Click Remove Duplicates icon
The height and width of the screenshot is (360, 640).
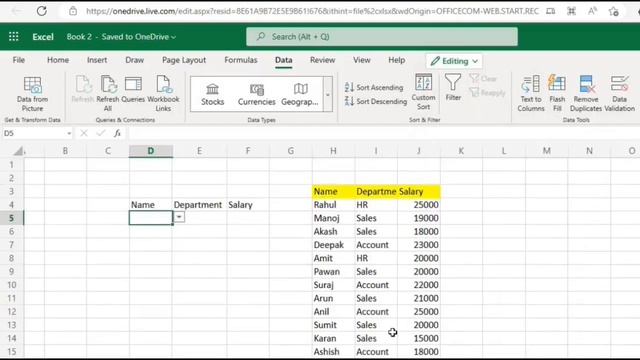click(586, 84)
